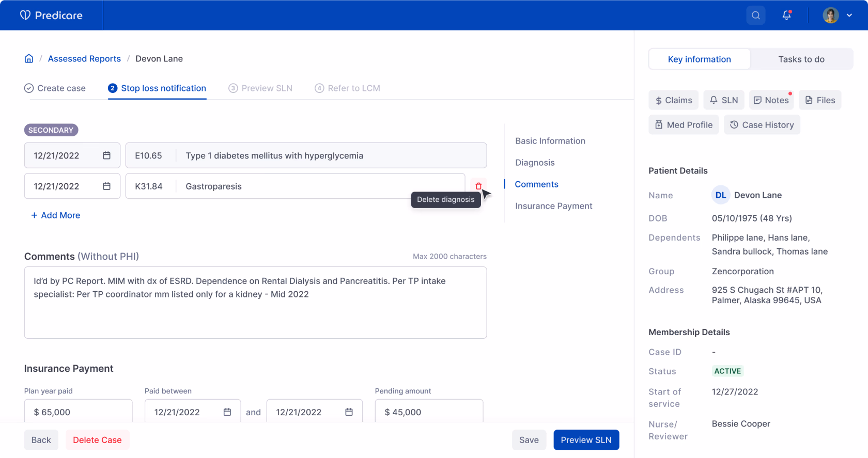Click the Gastroparesis diagnosis field
The image size is (868, 458).
pos(296,186)
